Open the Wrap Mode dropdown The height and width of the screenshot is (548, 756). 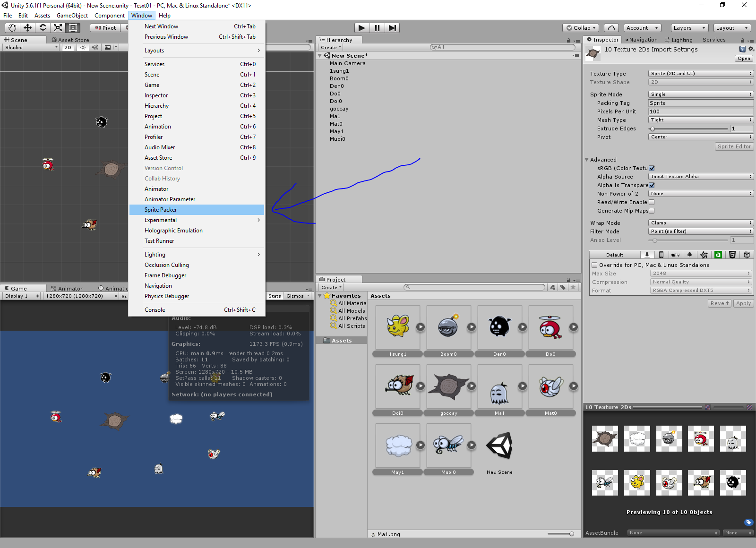click(x=701, y=222)
